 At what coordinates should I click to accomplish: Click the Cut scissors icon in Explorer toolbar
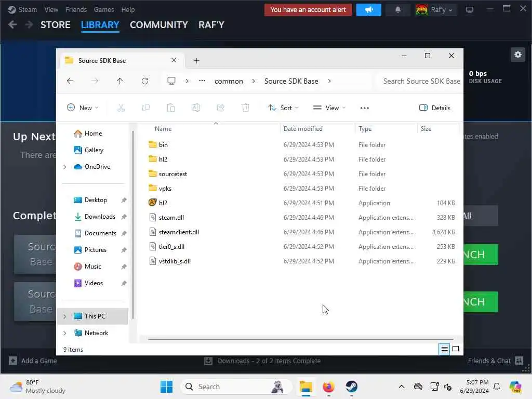121,108
